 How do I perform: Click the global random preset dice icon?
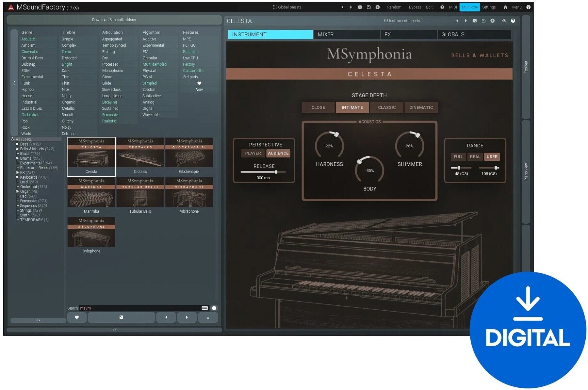pyautogui.click(x=360, y=7)
